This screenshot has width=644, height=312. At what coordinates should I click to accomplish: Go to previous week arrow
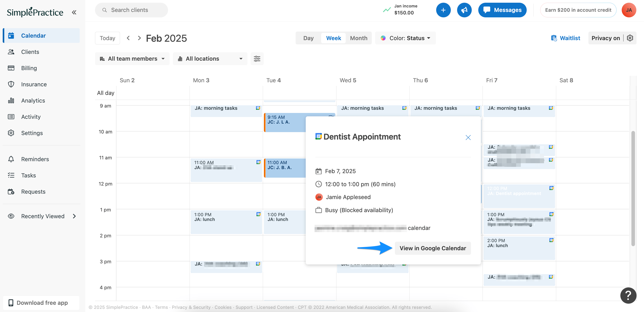click(128, 38)
